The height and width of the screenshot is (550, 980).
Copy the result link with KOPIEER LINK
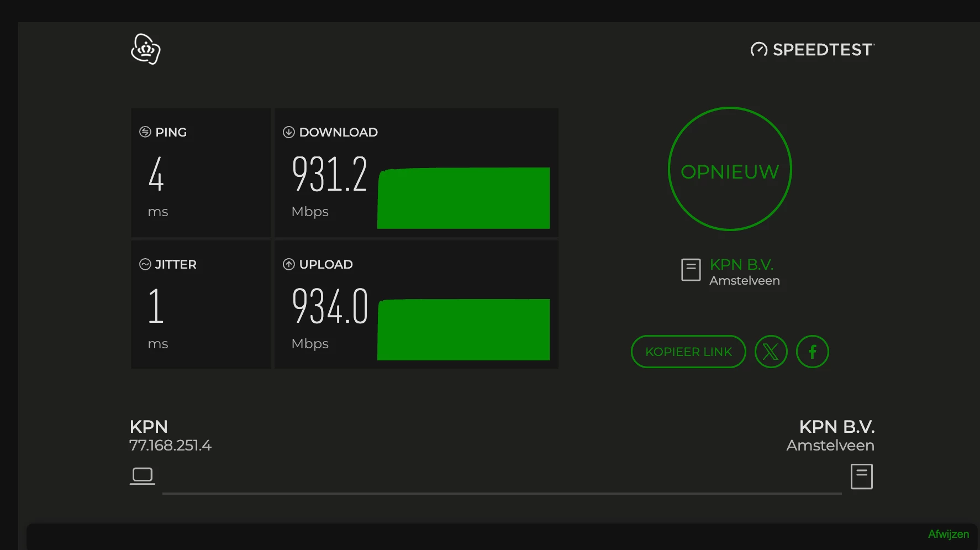tap(688, 352)
